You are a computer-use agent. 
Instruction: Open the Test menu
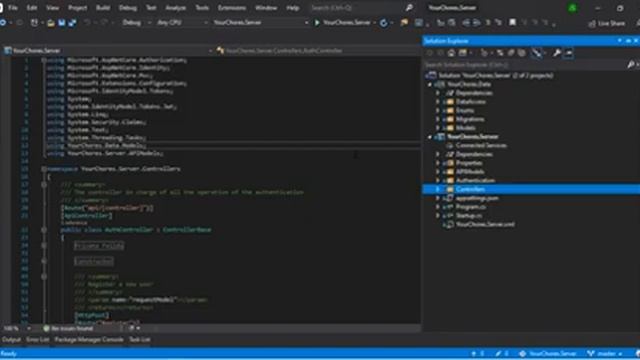pos(151,8)
